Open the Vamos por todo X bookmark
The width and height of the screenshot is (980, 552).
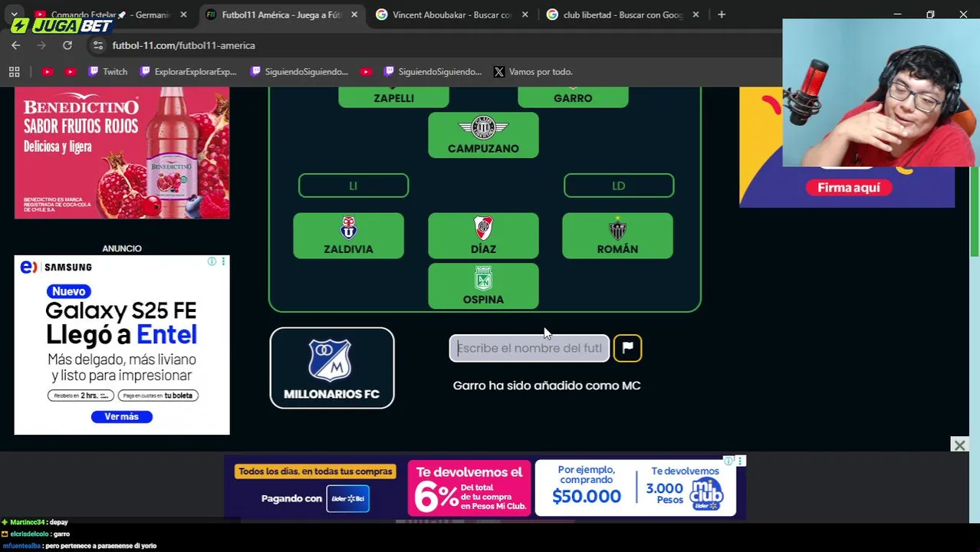533,71
